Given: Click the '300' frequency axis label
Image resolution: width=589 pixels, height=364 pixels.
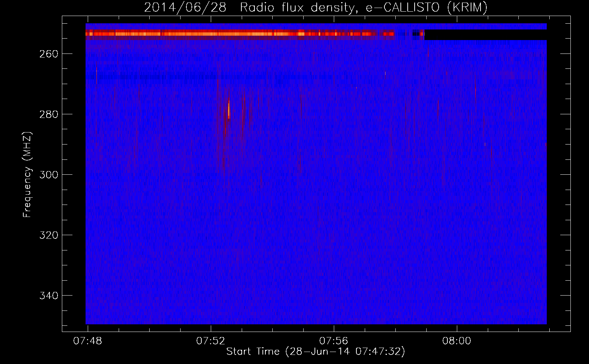Looking at the screenshot, I should tap(49, 175).
